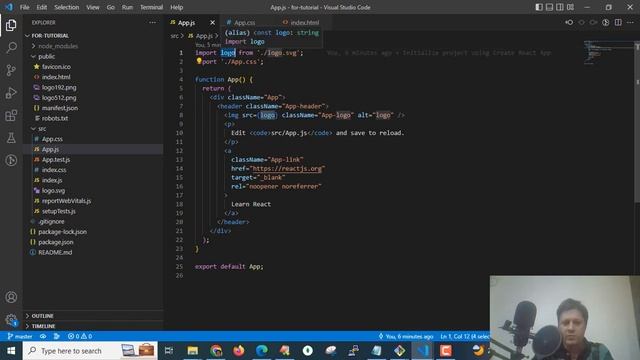Viewport: 640px width, 360px height.
Task: Open the View menu
Action: [x=93, y=7]
